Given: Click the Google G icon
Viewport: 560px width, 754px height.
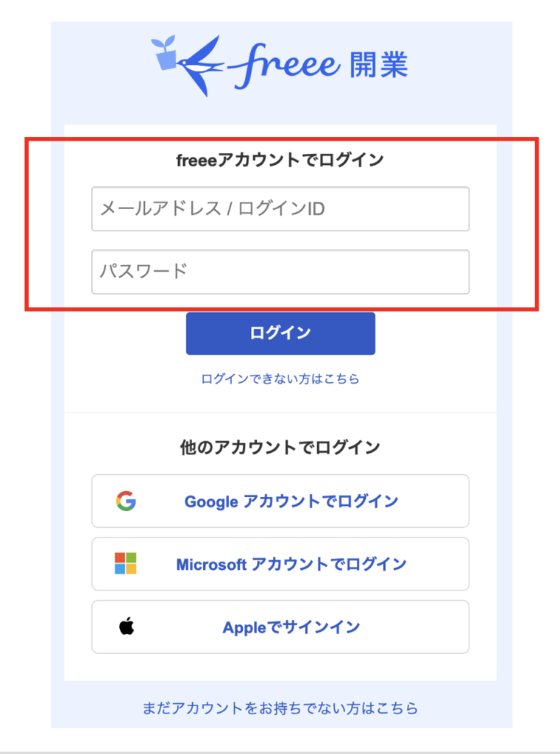Looking at the screenshot, I should click(126, 501).
